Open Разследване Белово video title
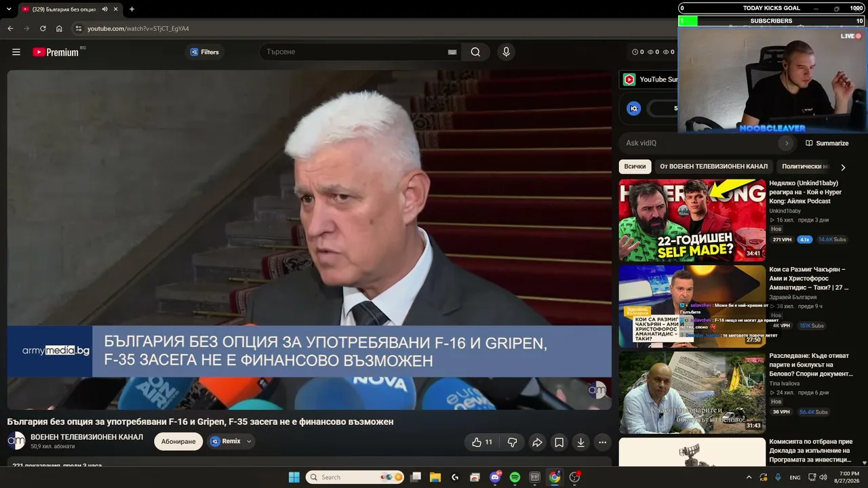 [811, 365]
